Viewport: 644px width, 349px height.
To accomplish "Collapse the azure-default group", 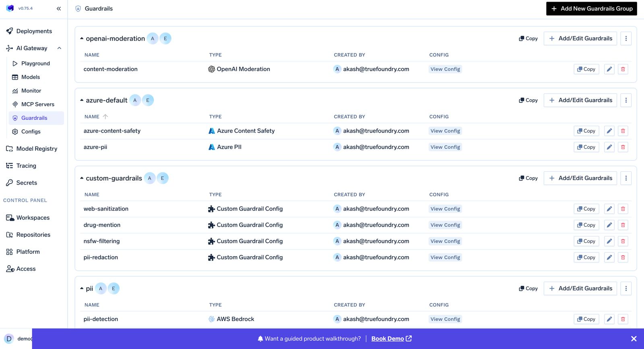I will pyautogui.click(x=82, y=101).
